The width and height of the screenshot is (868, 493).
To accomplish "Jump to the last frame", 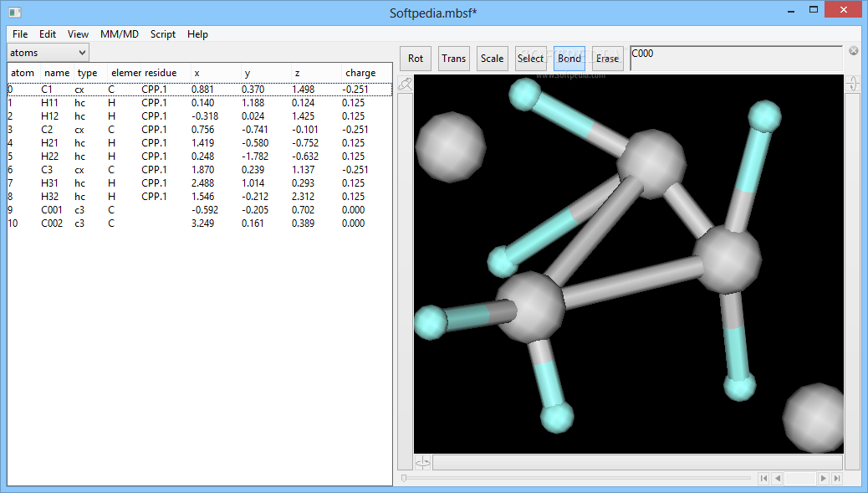I will [837, 478].
